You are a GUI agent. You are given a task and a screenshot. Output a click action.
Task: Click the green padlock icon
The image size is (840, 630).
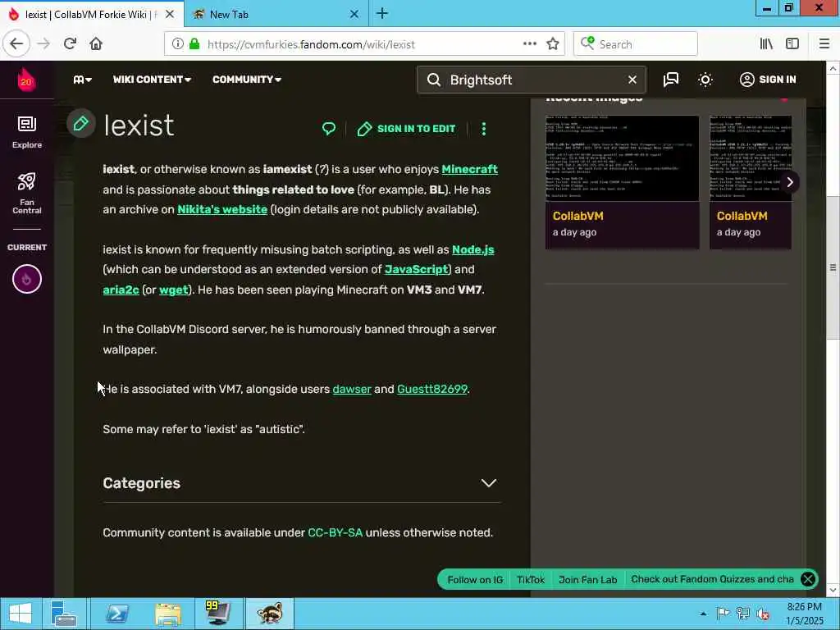194,44
